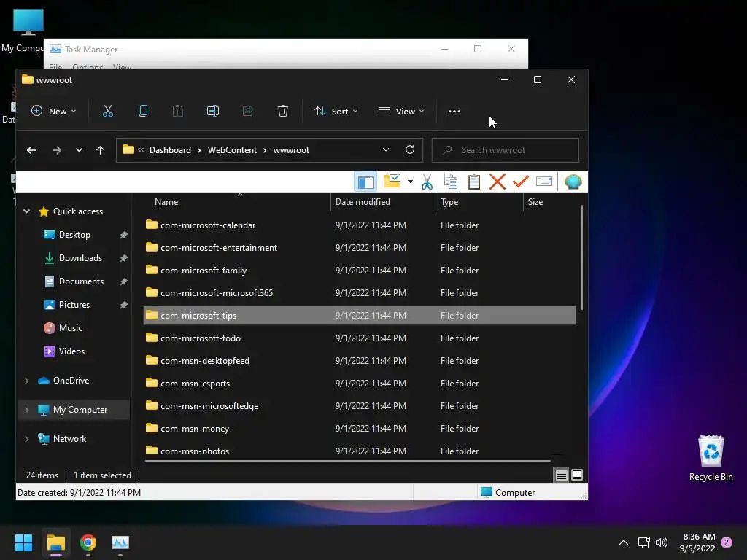Select the com-msn-microsoftedge folder

(x=359, y=405)
